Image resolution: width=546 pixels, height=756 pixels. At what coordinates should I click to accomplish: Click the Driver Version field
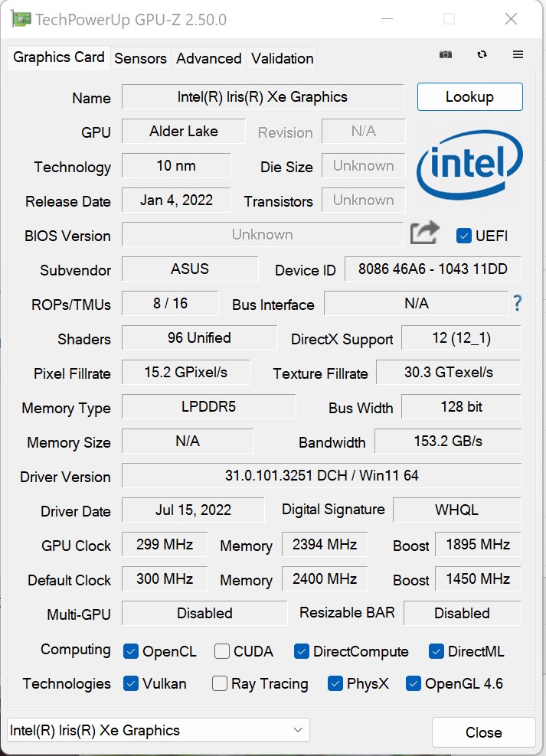pyautogui.click(x=322, y=476)
